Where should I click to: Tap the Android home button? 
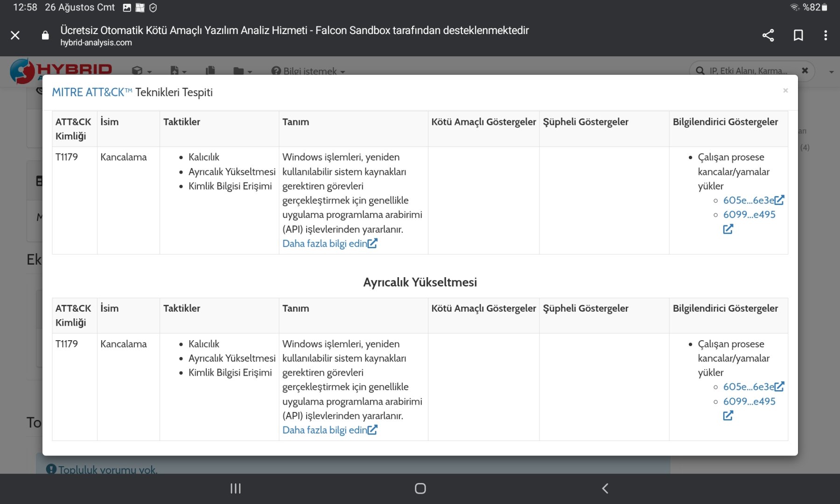click(x=420, y=489)
